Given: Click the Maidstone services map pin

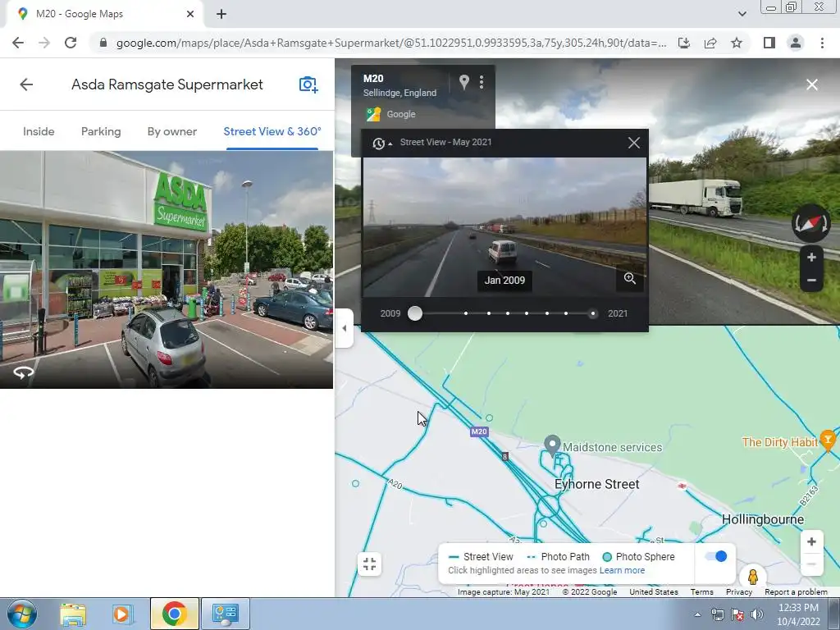Looking at the screenshot, I should point(552,444).
